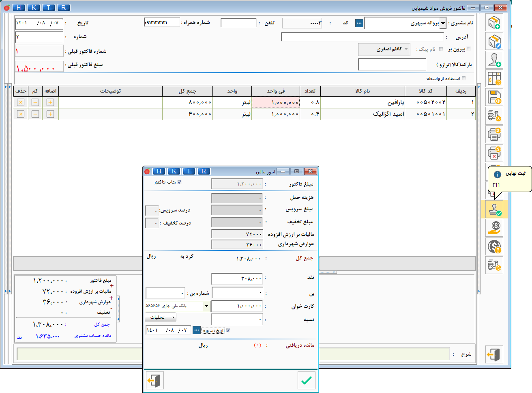Delete the پارافین row with its X icon
This screenshot has height=393, width=532.
21,102
